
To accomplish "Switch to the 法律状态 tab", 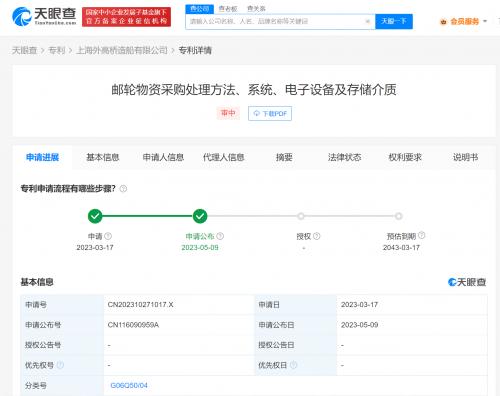I will pyautogui.click(x=344, y=157).
